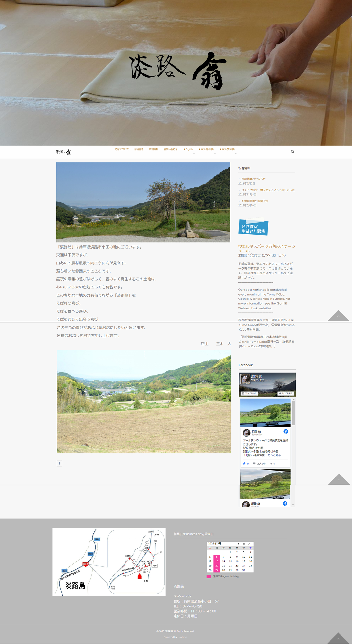Open the ★中文(繁体字) dropdown menu
Screen dimensions: 352x644
(236, 153)
